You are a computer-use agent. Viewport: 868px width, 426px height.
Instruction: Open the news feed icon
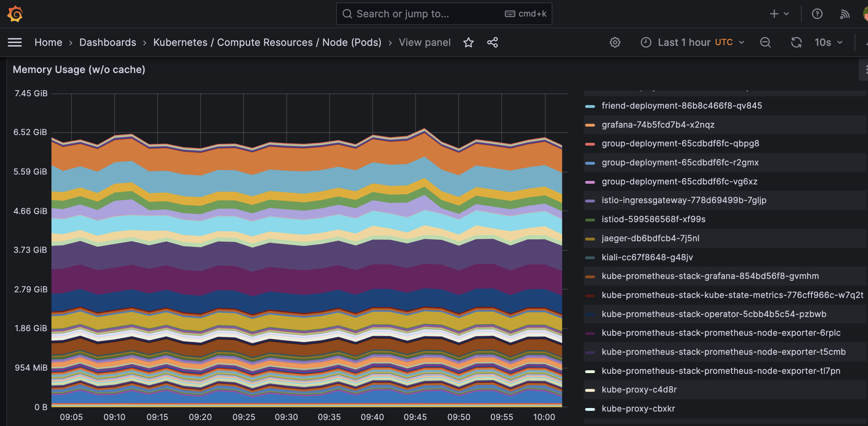click(844, 14)
